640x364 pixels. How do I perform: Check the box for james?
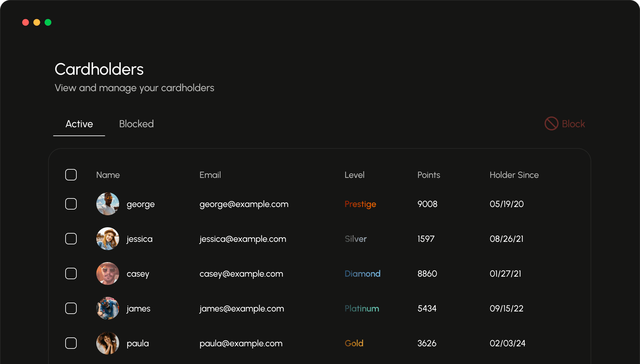pos(71,308)
